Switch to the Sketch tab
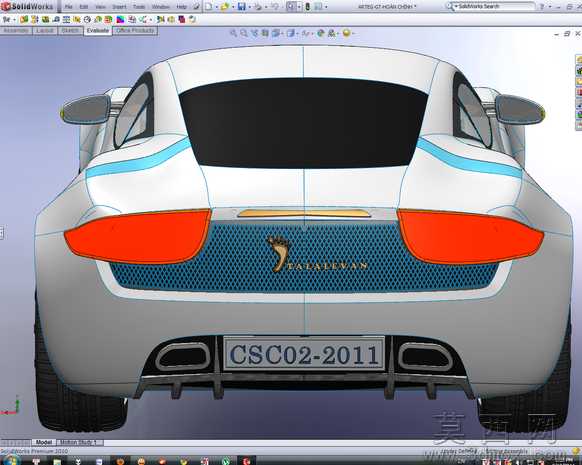582x465 pixels. [70, 30]
